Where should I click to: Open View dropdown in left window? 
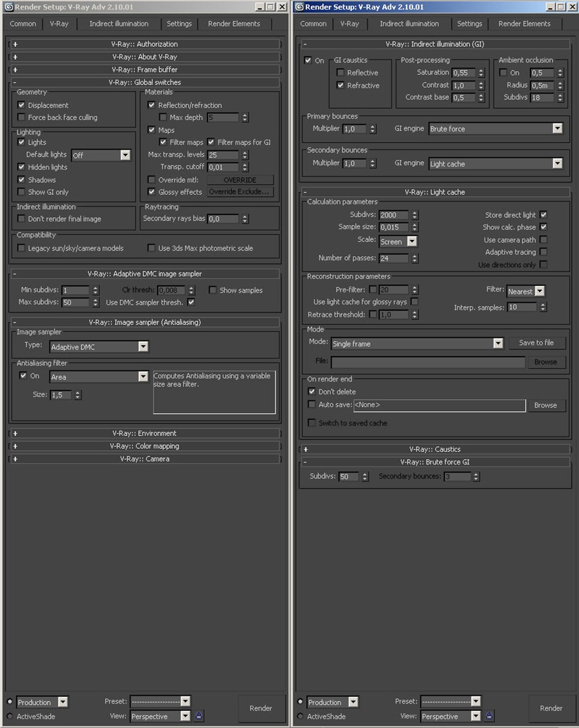[160, 716]
